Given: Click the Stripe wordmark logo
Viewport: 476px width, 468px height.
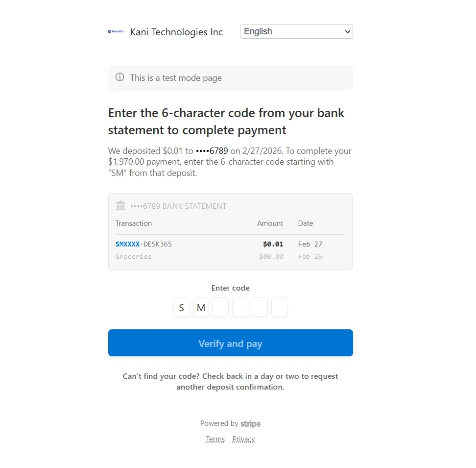Looking at the screenshot, I should [x=251, y=423].
